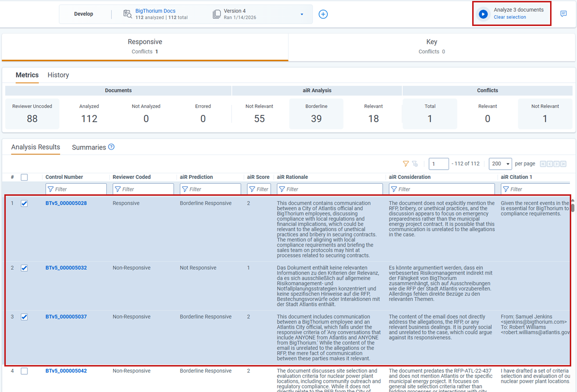577x392 pixels.
Task: Open document BTv5_000005042
Action: pos(66,371)
